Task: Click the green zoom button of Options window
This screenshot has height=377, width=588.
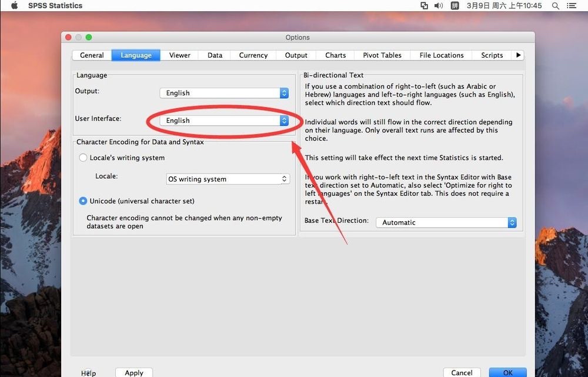Action: click(89, 37)
